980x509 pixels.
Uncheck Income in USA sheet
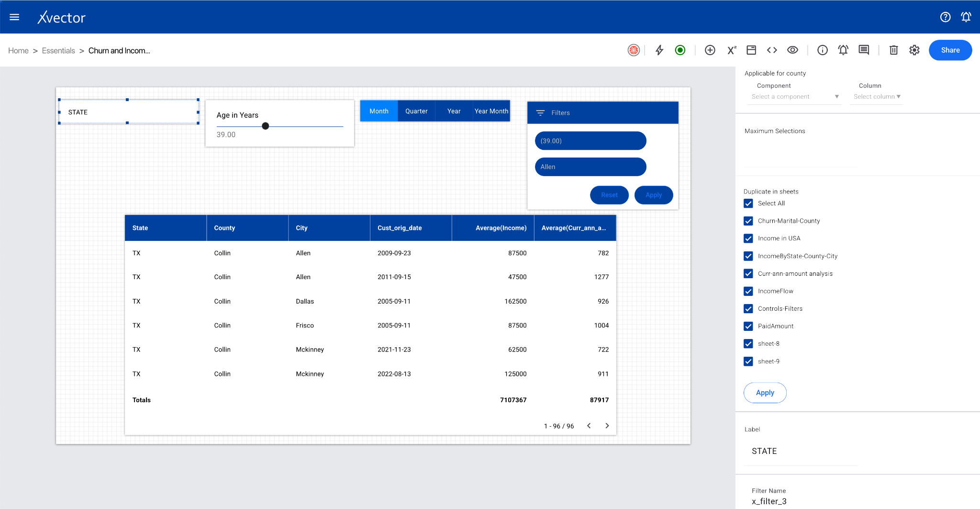tap(748, 238)
